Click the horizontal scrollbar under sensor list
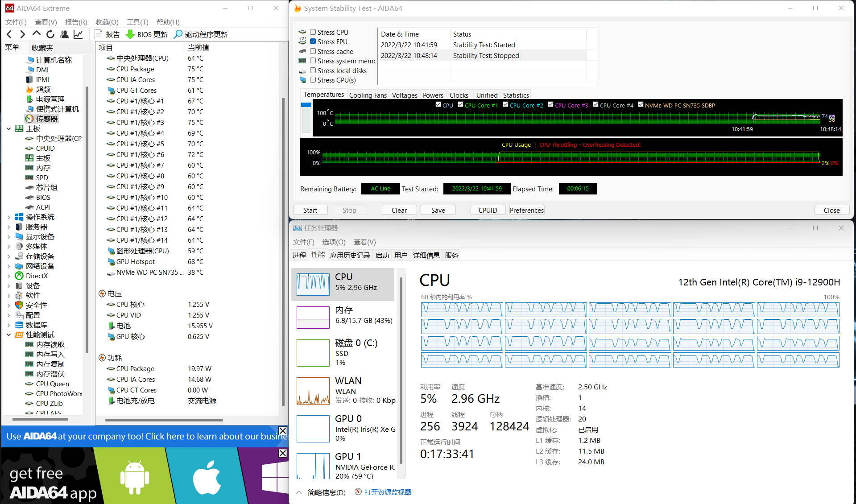Viewport: 856px width, 504px height. (x=164, y=420)
